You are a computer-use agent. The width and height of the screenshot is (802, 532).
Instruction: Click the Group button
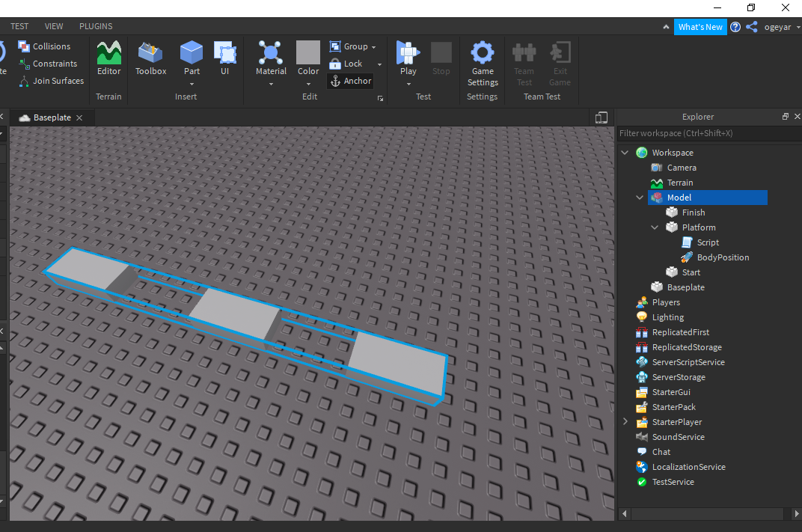(349, 46)
